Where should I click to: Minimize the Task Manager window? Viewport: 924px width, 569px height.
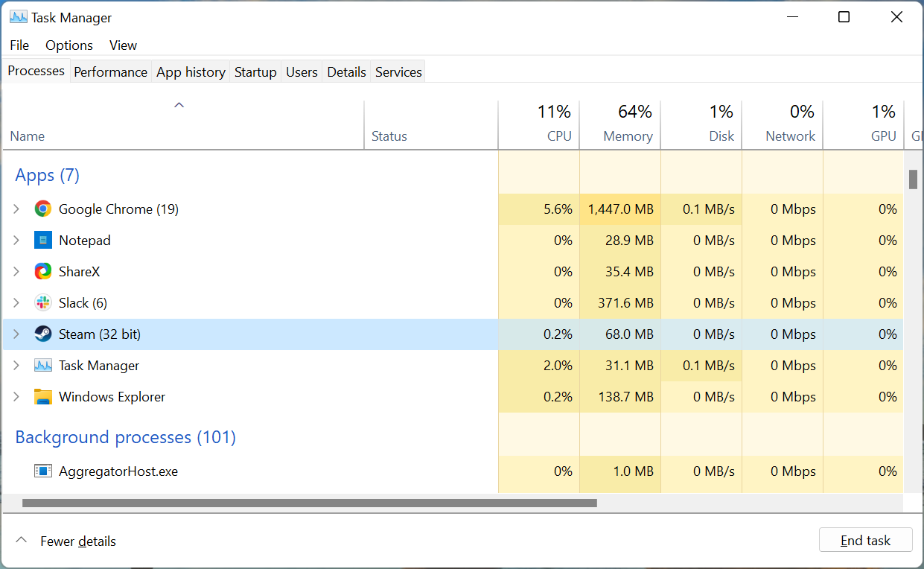point(791,17)
